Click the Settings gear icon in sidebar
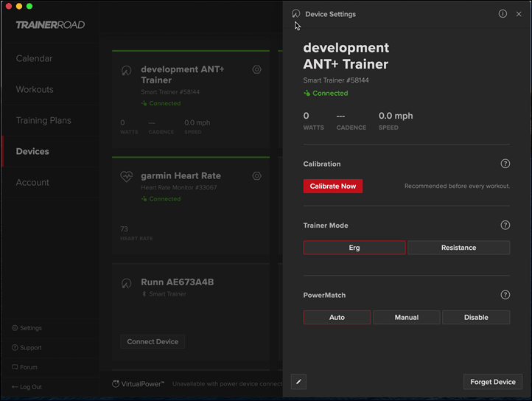 click(15, 328)
